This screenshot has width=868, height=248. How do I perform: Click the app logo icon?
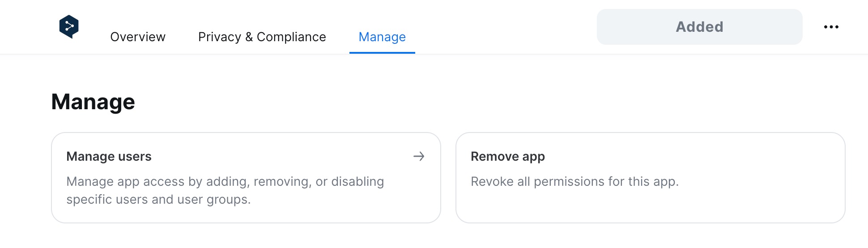coord(69,27)
